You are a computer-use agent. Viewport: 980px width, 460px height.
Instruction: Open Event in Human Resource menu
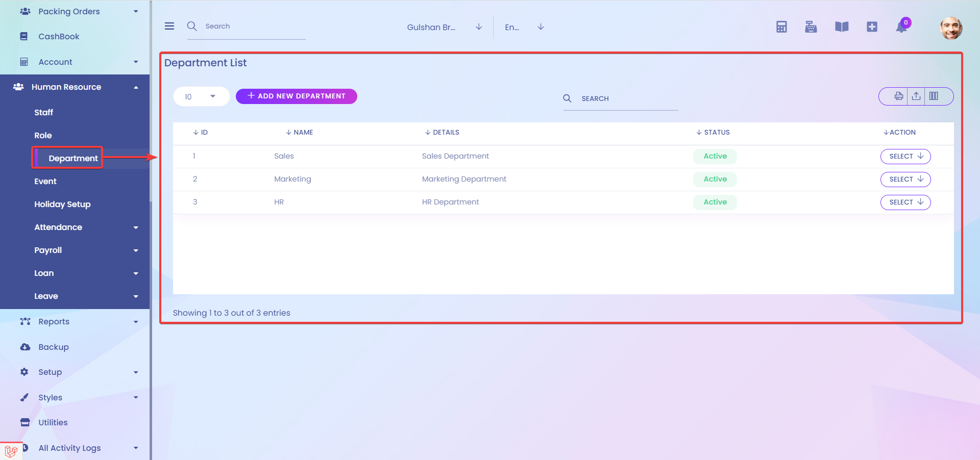(x=45, y=181)
